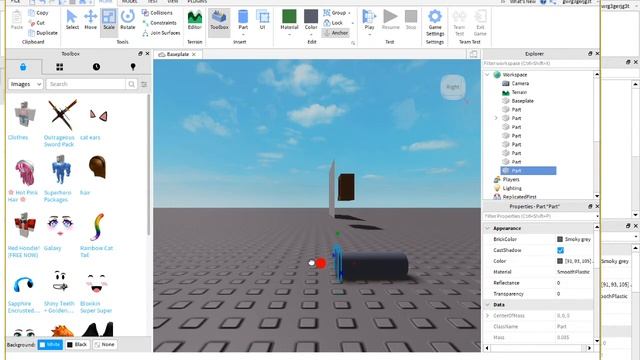
Task: Open Toolbox Inventory grid tab
Action: [x=60, y=67]
